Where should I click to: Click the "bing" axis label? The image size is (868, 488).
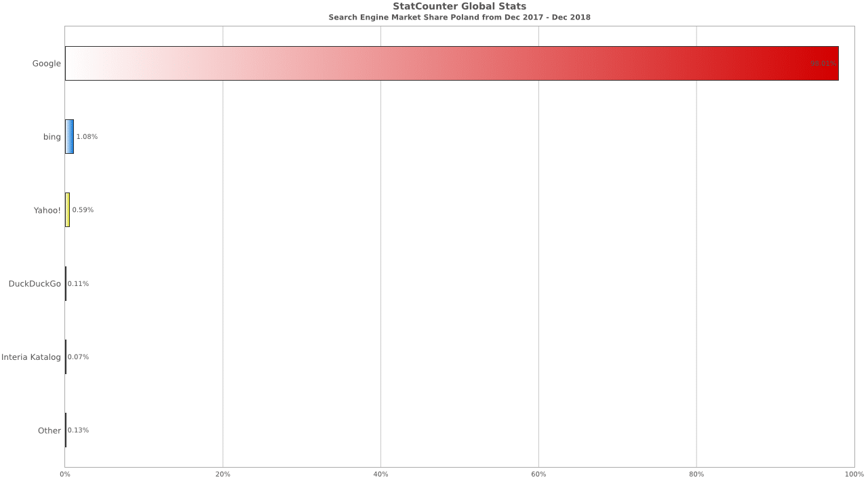click(x=52, y=137)
